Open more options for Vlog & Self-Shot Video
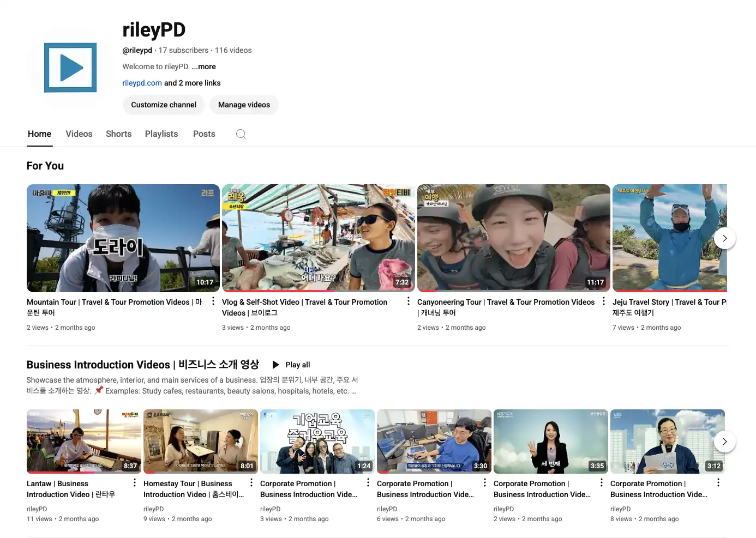Viewport: 756px width, 538px height. click(x=408, y=301)
